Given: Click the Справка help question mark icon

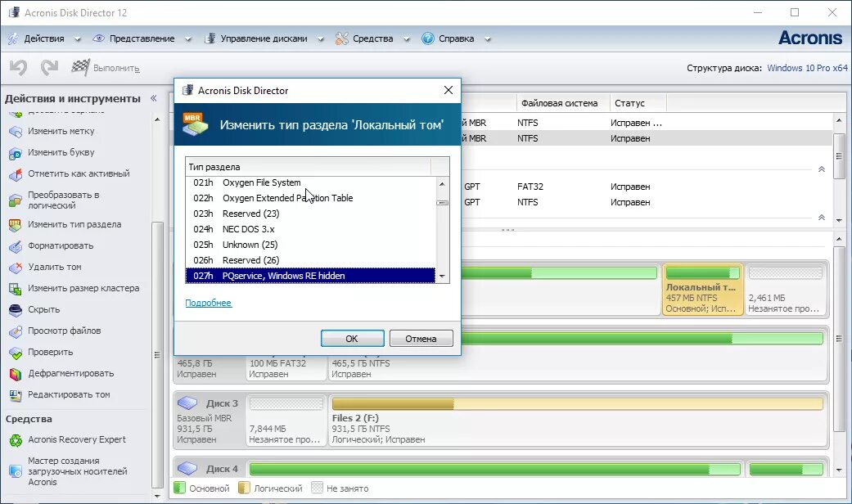Looking at the screenshot, I should pos(427,38).
